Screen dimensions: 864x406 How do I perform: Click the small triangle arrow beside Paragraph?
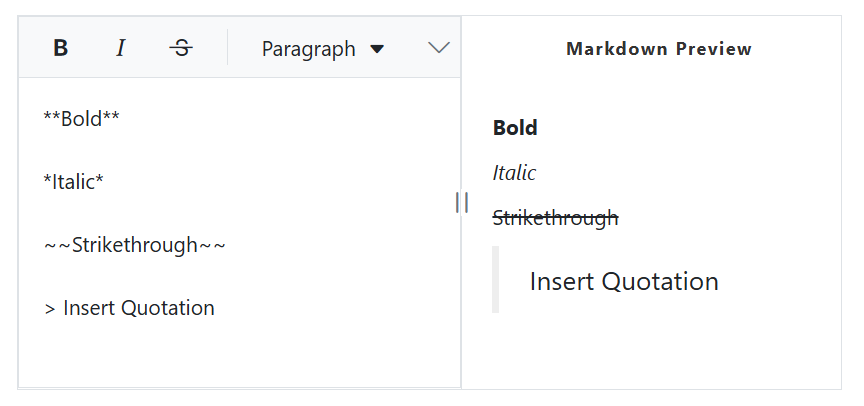coord(377,48)
